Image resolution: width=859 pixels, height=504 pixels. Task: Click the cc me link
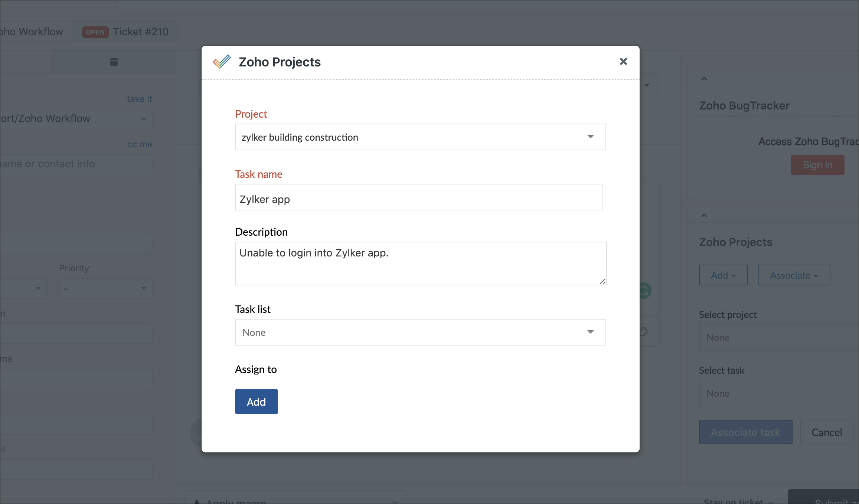(140, 144)
